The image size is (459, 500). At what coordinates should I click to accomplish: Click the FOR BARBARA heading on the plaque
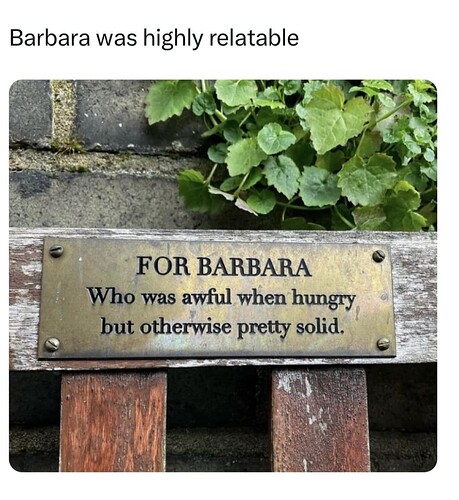[224, 267]
